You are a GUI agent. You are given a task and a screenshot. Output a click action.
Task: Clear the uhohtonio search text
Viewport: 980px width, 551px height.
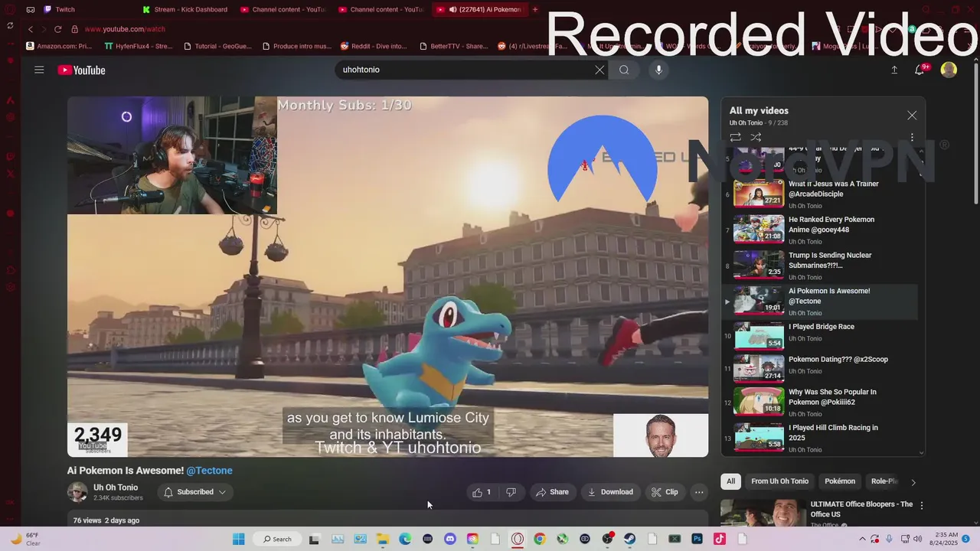[599, 70]
